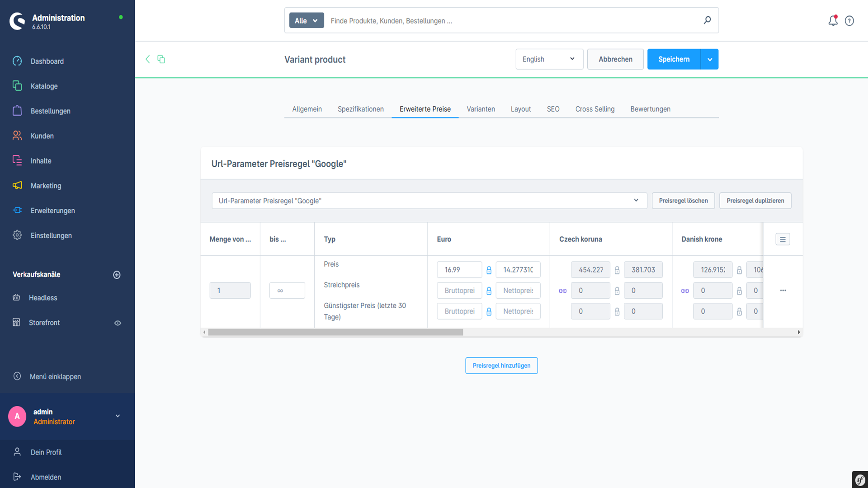Click the search magnifier icon
The height and width of the screenshot is (488, 868).
coord(708,20)
